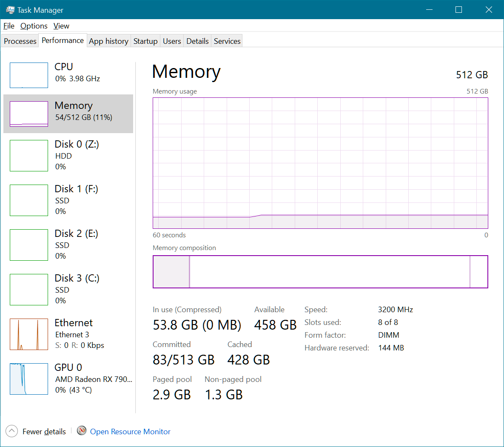Click the Fewer details chevron arrow

pos(11,431)
